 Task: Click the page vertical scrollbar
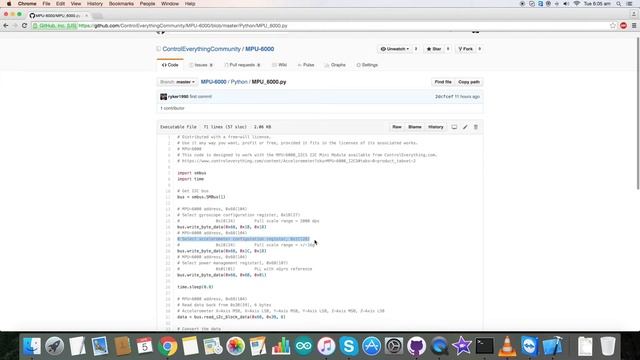click(638, 113)
